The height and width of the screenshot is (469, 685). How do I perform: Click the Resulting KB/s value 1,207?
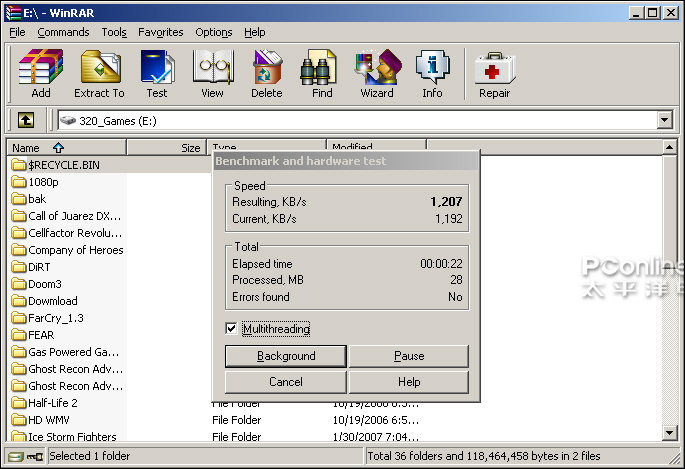click(x=446, y=202)
